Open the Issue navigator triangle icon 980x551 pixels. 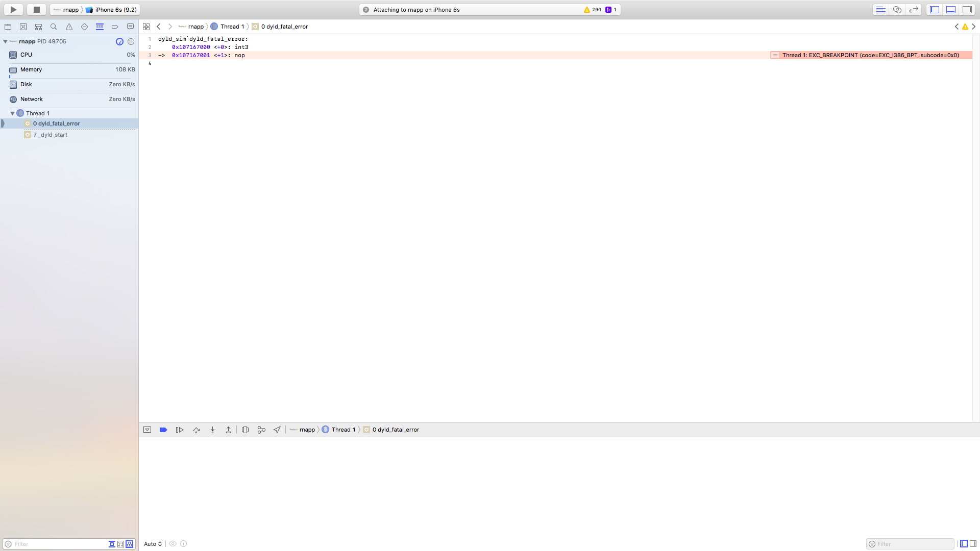69,27
